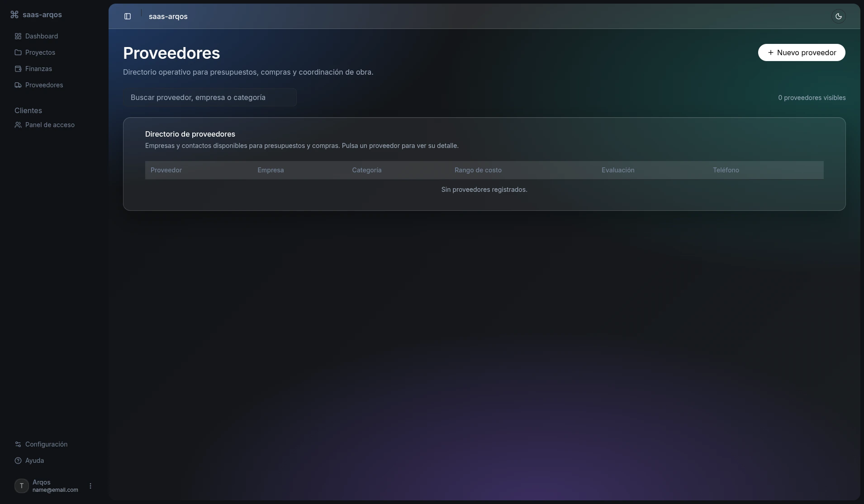
Task: Open the Arqos account options menu
Action: click(x=90, y=486)
